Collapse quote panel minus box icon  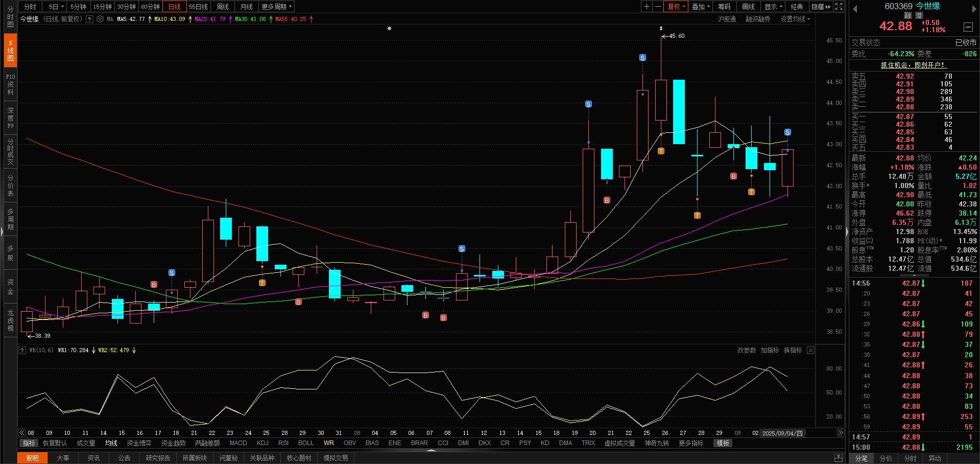click(x=968, y=27)
